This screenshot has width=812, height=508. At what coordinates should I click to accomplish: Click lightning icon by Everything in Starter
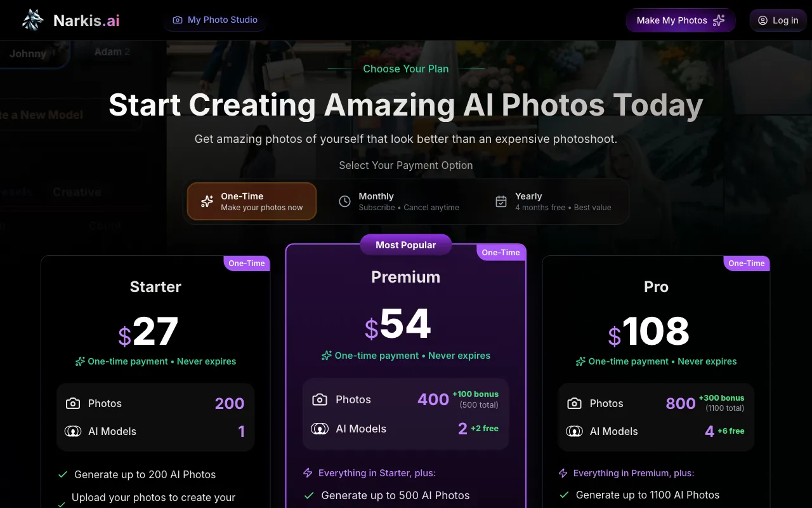point(308,473)
